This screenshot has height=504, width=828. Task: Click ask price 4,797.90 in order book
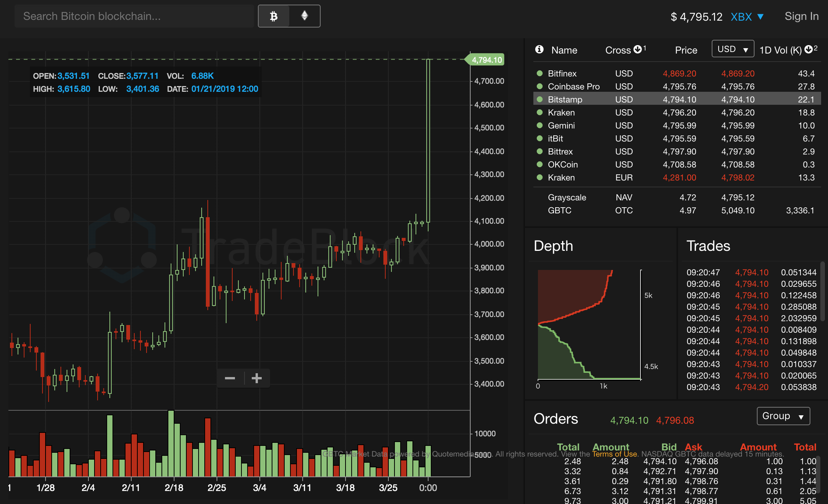point(701,471)
